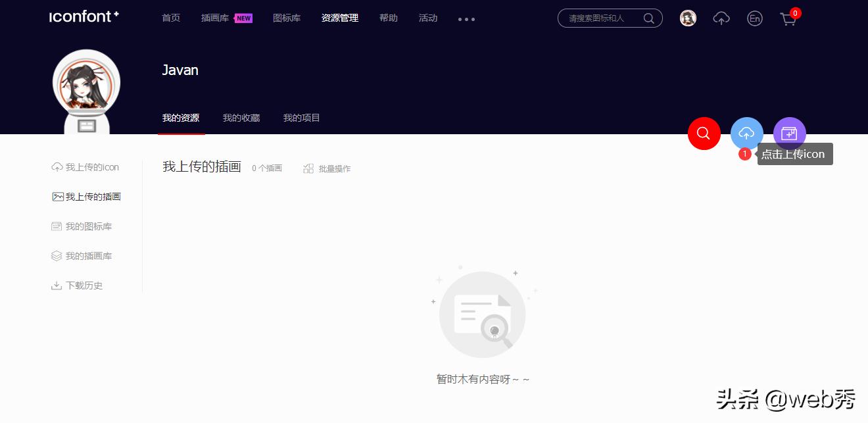Screen dimensions: 868x423
Task: Open the 活动 activities menu
Action: (x=428, y=18)
